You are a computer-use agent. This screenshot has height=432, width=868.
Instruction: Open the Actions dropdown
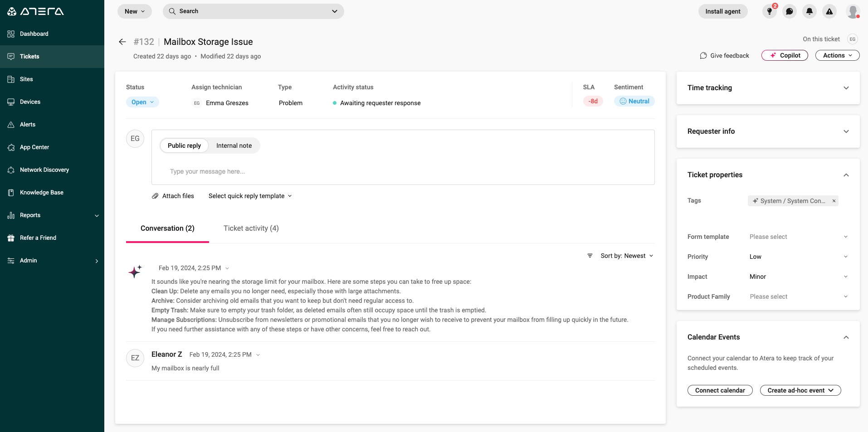838,55
